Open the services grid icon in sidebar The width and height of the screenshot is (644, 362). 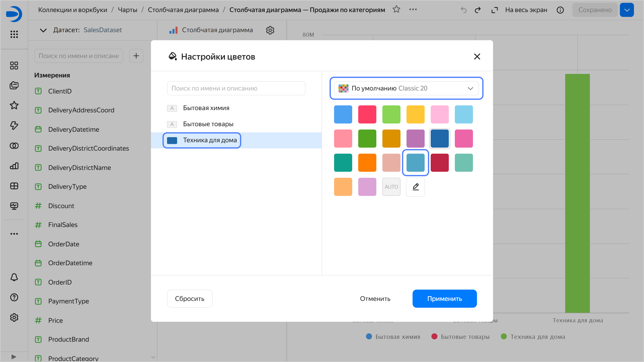(14, 34)
